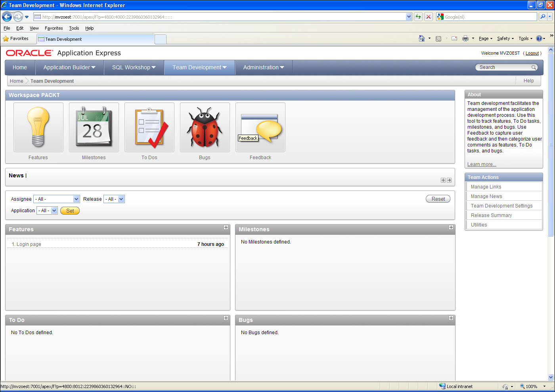
Task: Open Manage Links under Team Actions
Action: pyautogui.click(x=486, y=187)
